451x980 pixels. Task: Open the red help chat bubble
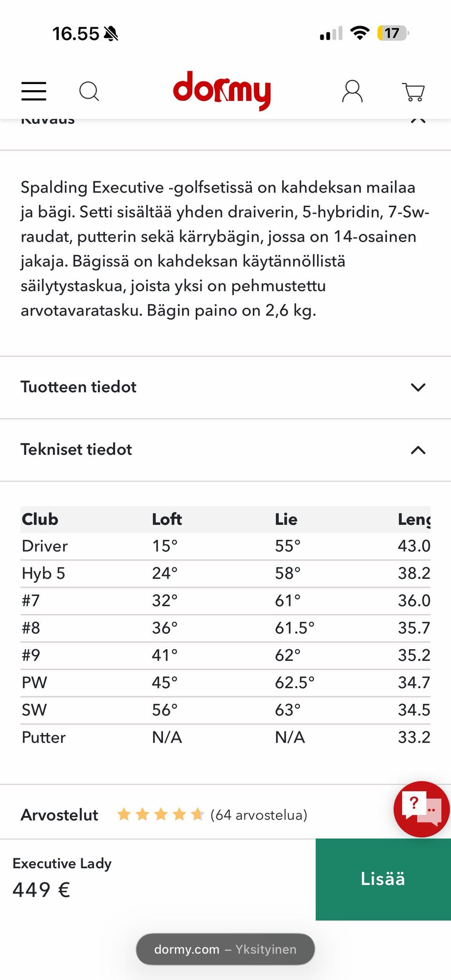pos(421,809)
